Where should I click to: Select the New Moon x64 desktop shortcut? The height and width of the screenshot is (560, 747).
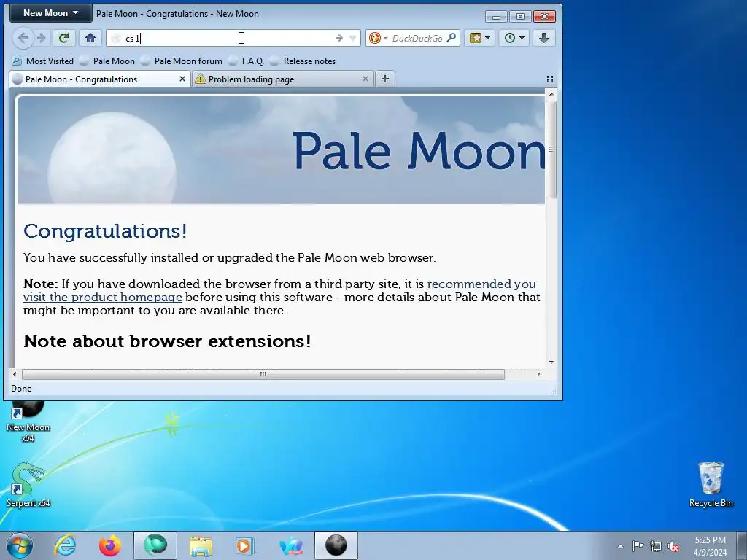point(28,422)
